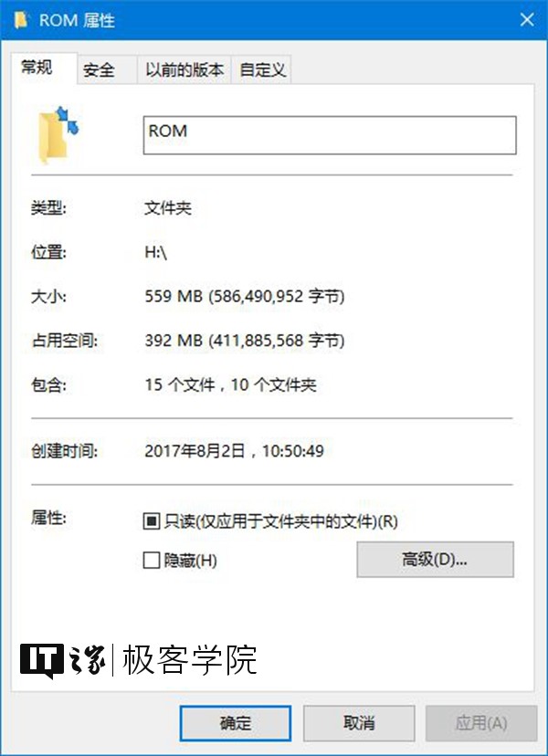
Task: Click the 取消 cancel button
Action: pyautogui.click(x=359, y=723)
